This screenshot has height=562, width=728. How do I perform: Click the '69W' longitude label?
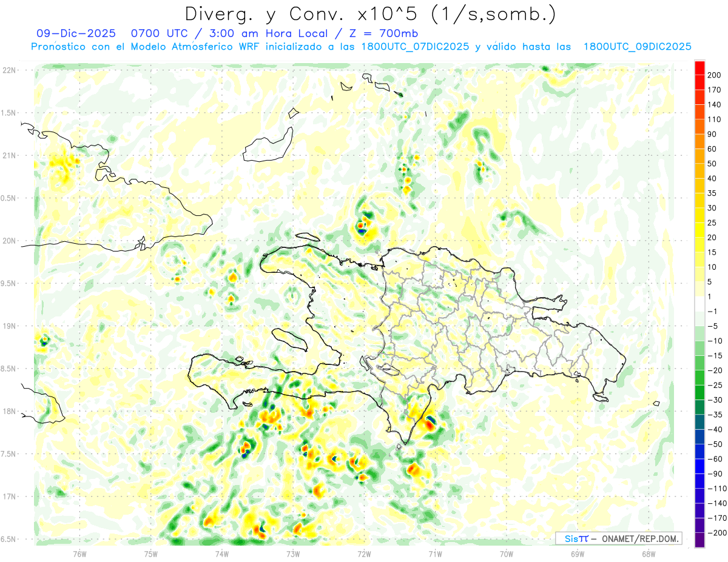(x=578, y=554)
